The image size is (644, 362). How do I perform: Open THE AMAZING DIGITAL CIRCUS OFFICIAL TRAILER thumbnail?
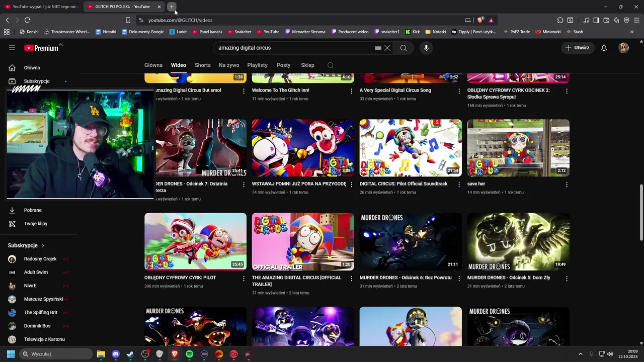coord(303,242)
